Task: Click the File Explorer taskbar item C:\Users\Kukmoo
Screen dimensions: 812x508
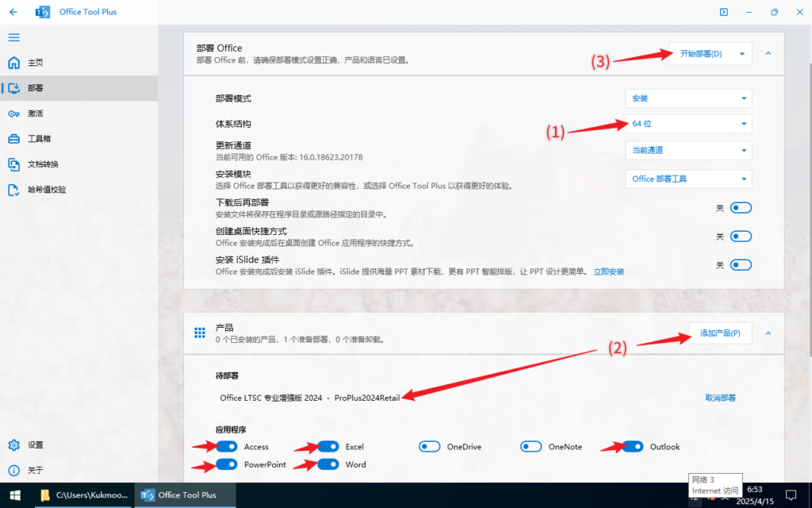Action: tap(84, 495)
